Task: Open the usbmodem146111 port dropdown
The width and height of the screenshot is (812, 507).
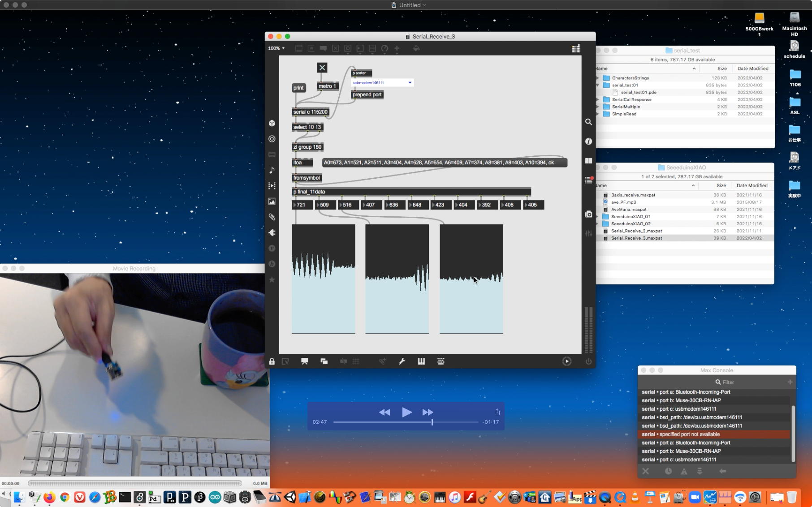Action: click(x=382, y=83)
